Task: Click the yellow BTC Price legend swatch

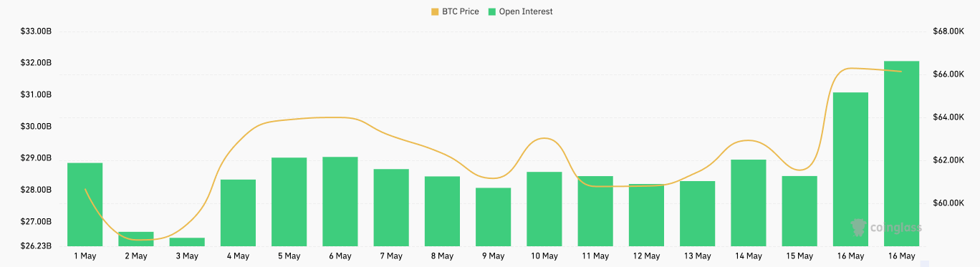Action: pos(435,11)
